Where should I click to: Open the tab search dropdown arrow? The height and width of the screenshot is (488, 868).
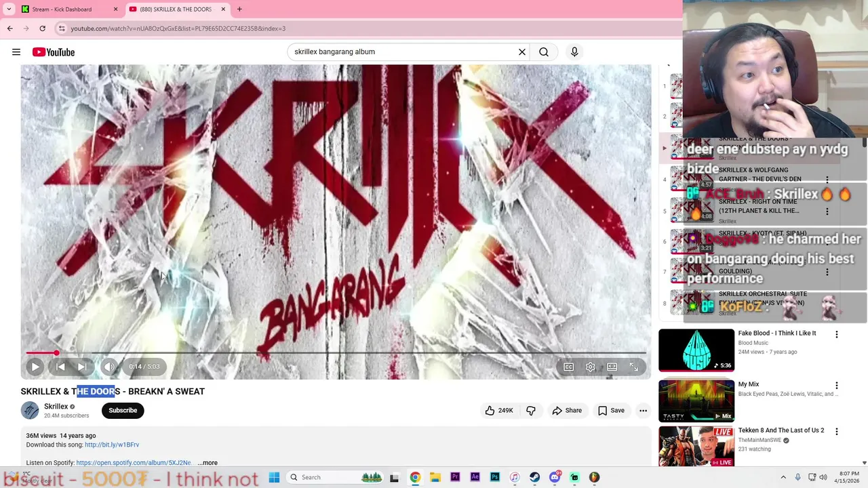pyautogui.click(x=9, y=9)
